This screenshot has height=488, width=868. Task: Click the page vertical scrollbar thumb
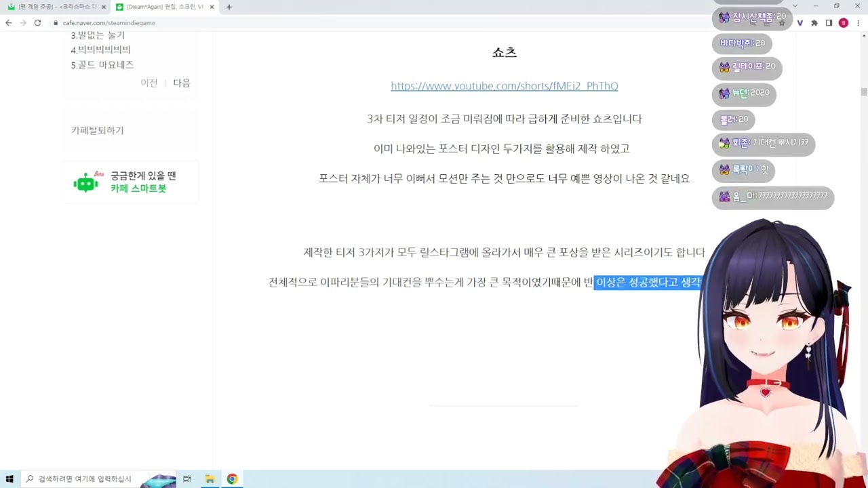864,92
